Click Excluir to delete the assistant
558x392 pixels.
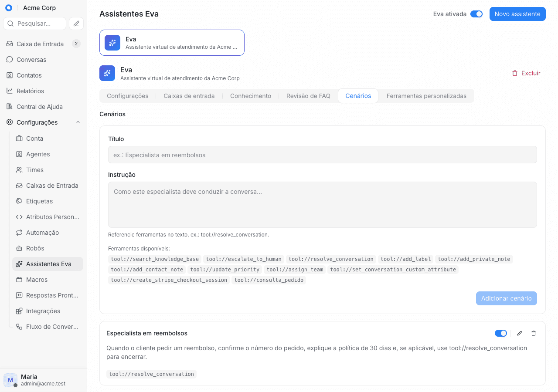click(x=526, y=73)
